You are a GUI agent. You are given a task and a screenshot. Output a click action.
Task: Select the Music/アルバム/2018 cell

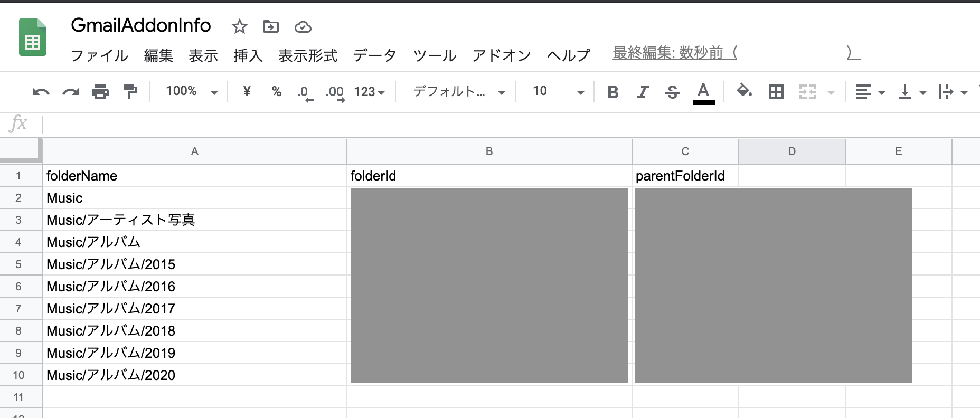[195, 331]
